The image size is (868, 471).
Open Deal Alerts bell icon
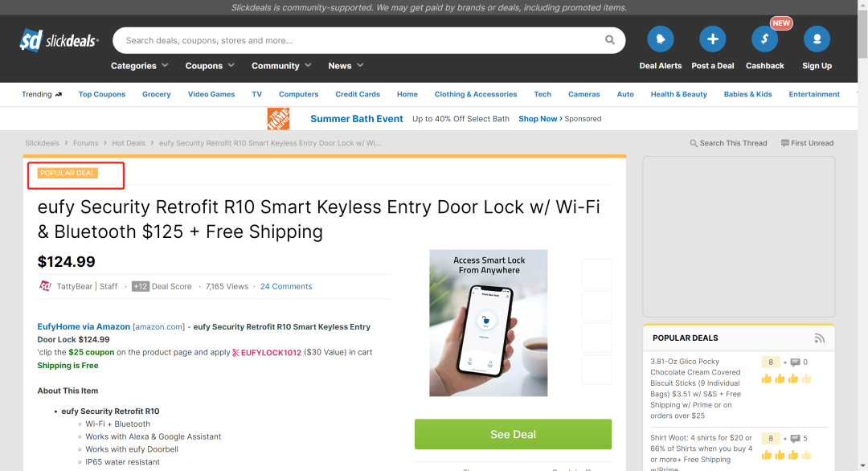coord(661,39)
